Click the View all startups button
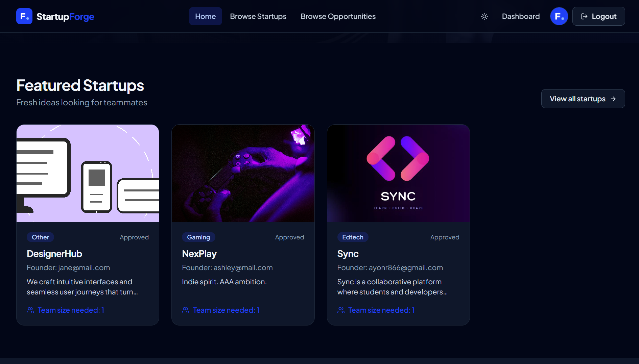Viewport: 639px width, 364px height. 583,99
